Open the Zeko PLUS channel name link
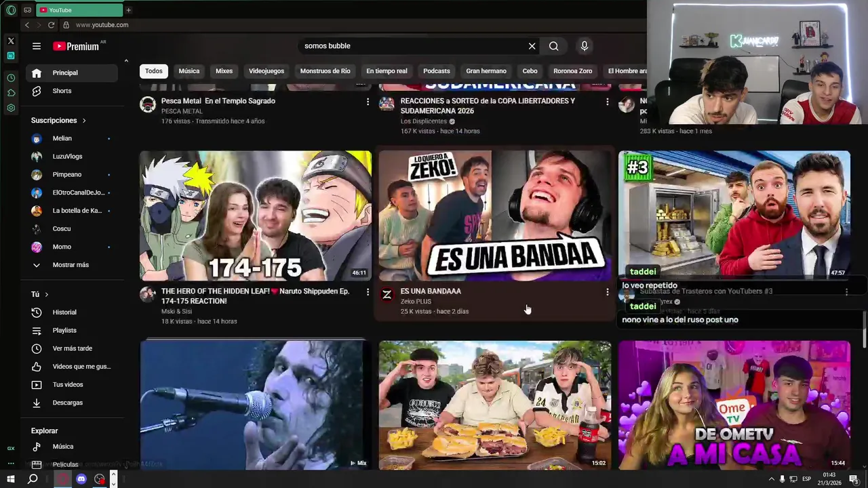 click(416, 302)
